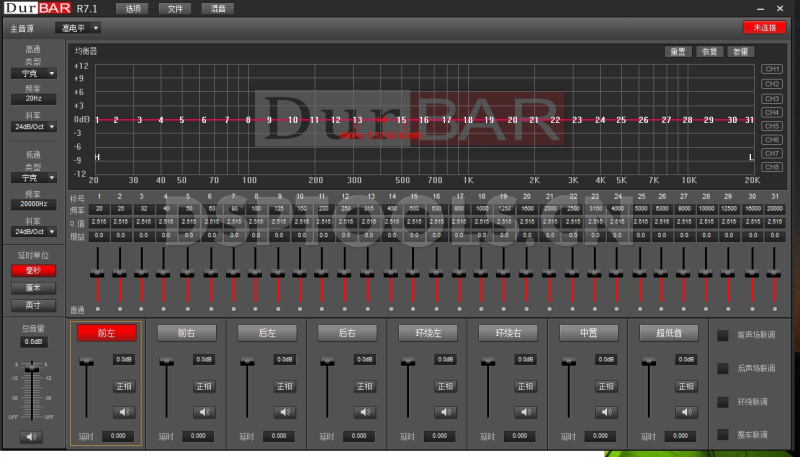The height and width of the screenshot is (457, 800).
Task: Mute the 前左 channel speaker icon
Action: 124,411
